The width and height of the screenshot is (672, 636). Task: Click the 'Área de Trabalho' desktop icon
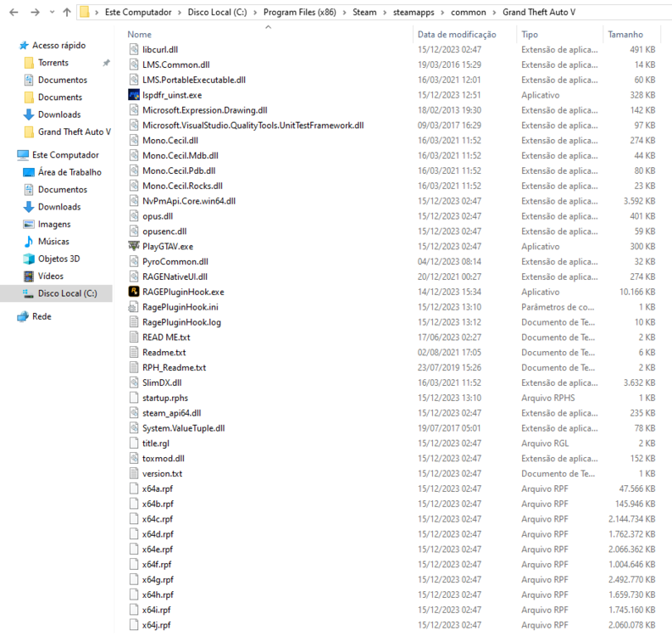tap(29, 172)
